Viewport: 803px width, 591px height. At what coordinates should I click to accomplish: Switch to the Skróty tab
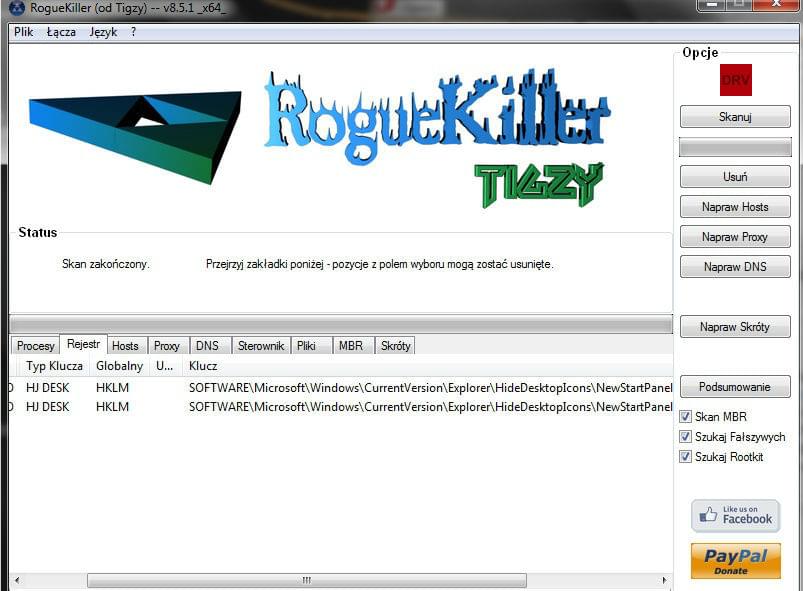coord(395,346)
